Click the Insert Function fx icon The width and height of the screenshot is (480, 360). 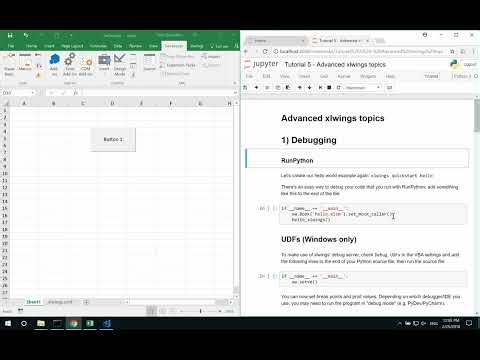click(x=76, y=93)
